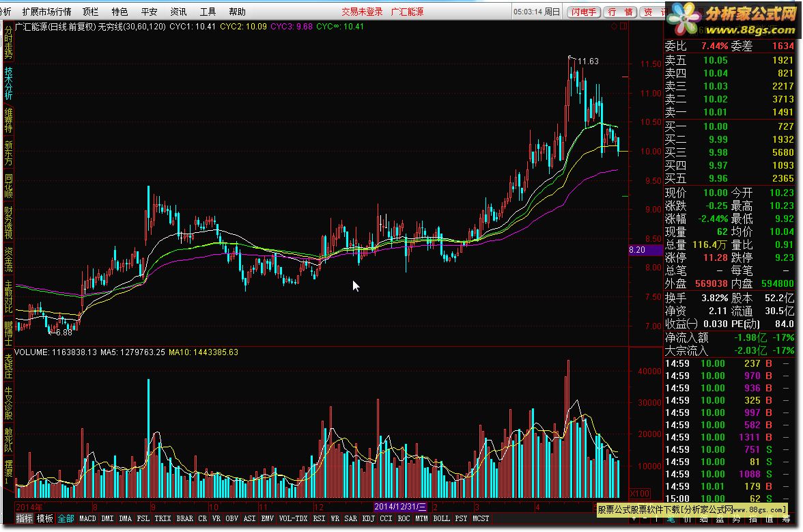
Task: Switch indicator to OBV
Action: (232, 518)
